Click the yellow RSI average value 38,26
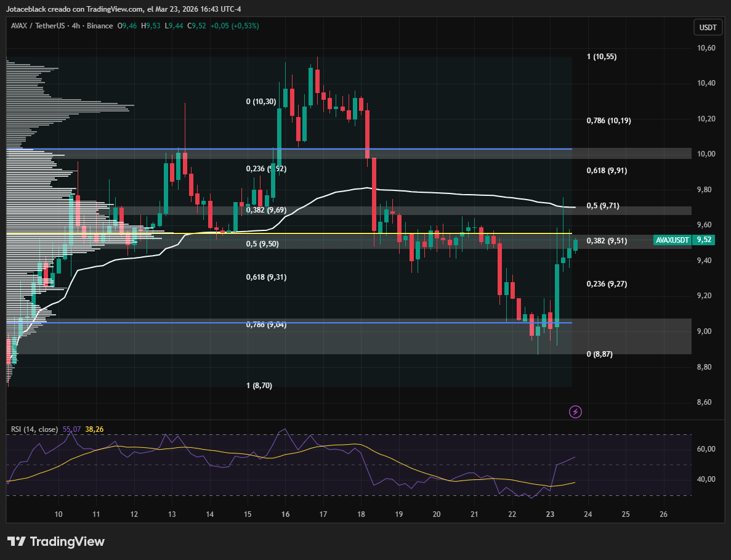731x560 pixels. pos(94,429)
